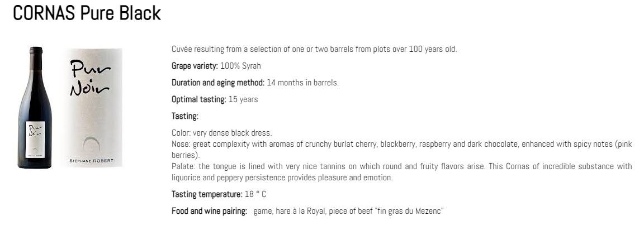Click the Food and wine pairing label

209,211
